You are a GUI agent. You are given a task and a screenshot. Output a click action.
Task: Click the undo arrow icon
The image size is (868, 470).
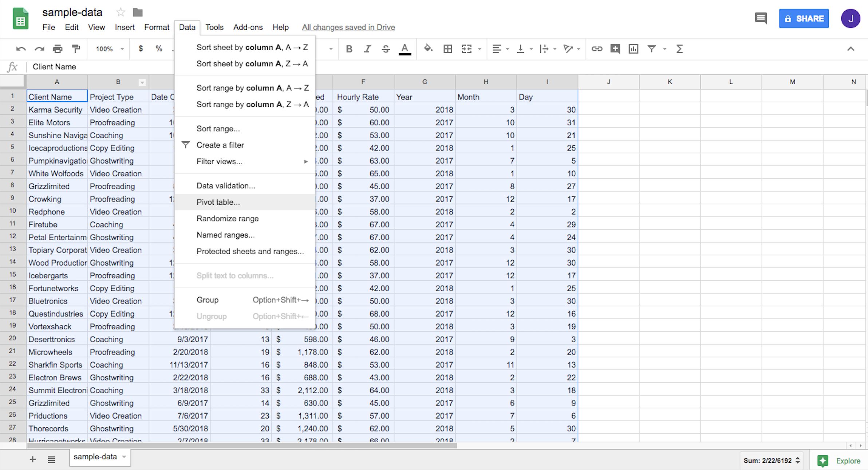click(21, 49)
